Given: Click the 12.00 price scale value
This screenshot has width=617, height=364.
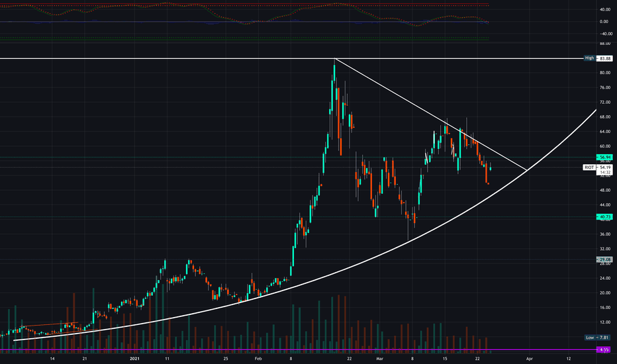Looking at the screenshot, I should 605,322.
